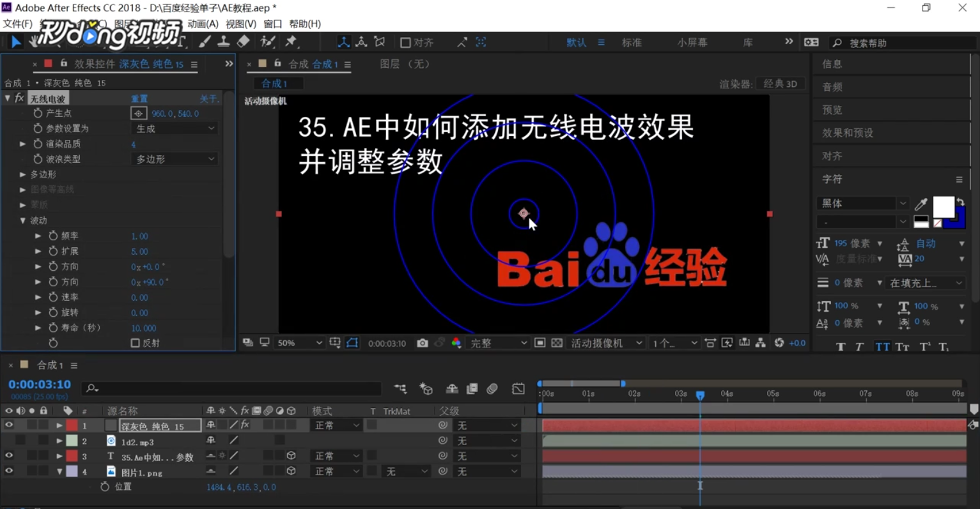Toggle All Caps TT in Character panel
Viewport: 980px width, 509px height.
pos(882,347)
